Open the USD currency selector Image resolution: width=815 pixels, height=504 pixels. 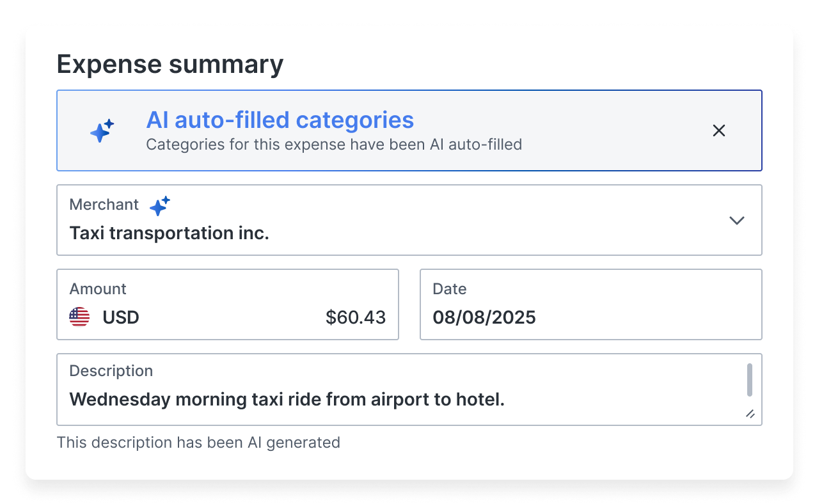(x=121, y=317)
